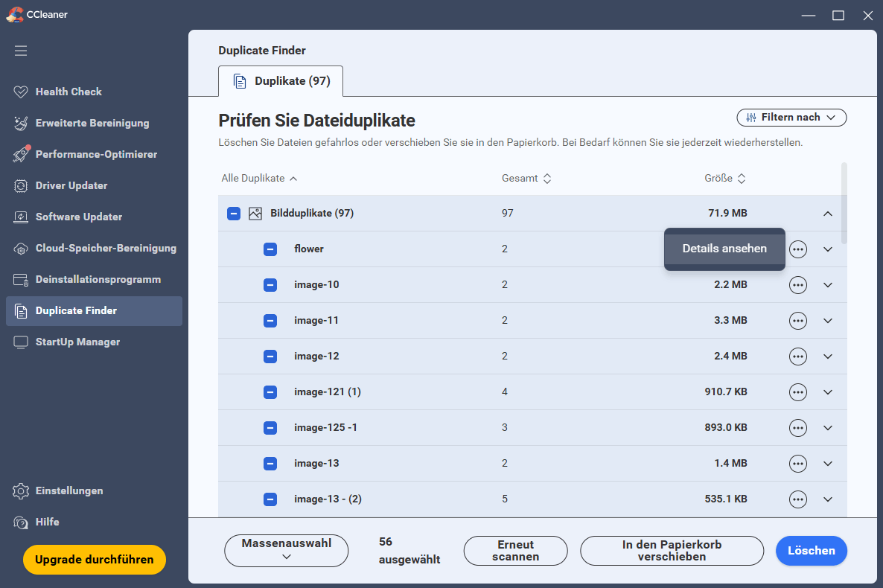Click the Health Check heart icon
Screen dimensions: 883x588
point(21,92)
